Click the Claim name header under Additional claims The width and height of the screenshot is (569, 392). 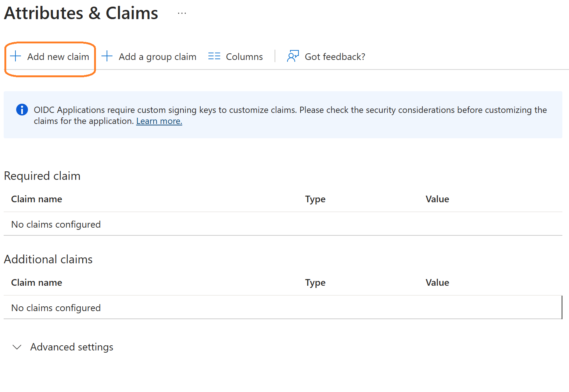click(37, 282)
